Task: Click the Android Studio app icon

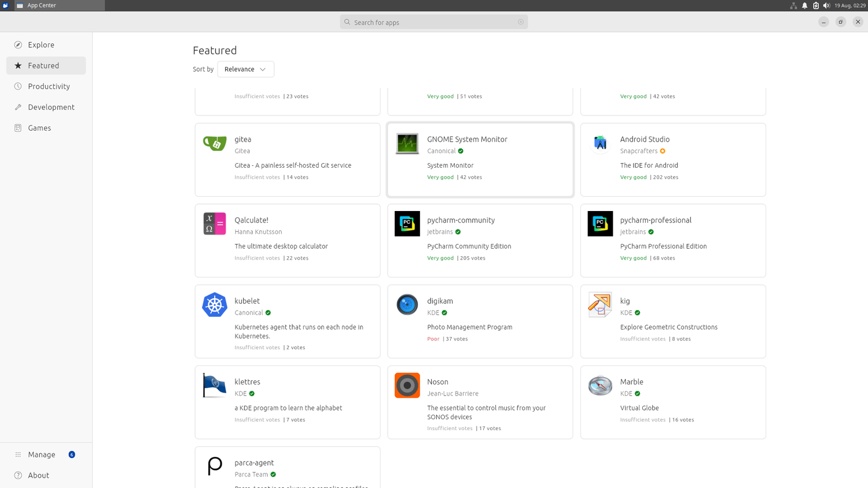Action: 600,143
